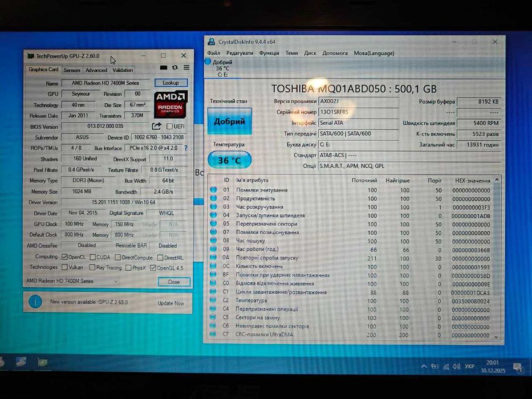This screenshot has width=532, height=399.
Task: Open the GPU-Z hamburger menu icon
Action: point(186,67)
